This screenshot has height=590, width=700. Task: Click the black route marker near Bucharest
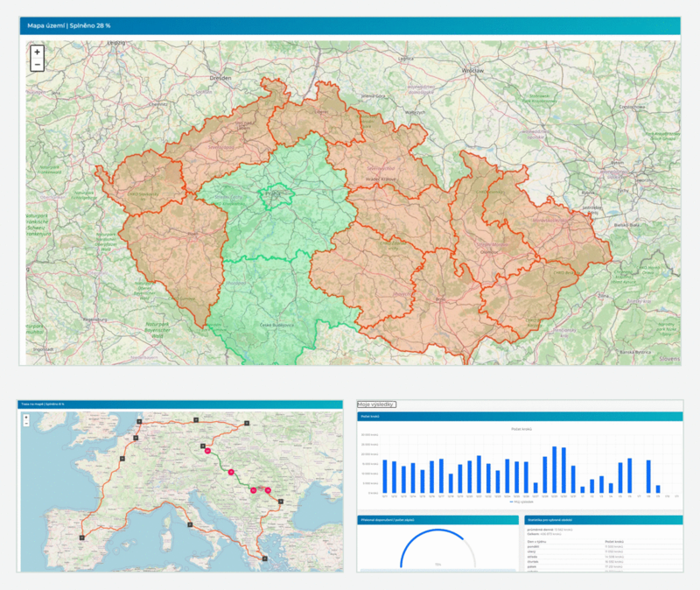point(281,502)
